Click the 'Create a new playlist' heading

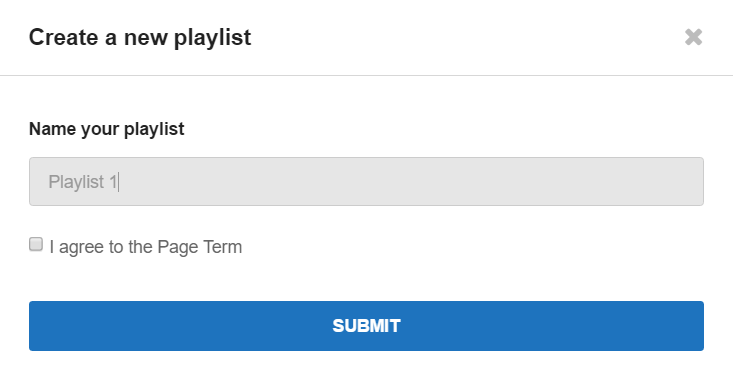click(140, 37)
